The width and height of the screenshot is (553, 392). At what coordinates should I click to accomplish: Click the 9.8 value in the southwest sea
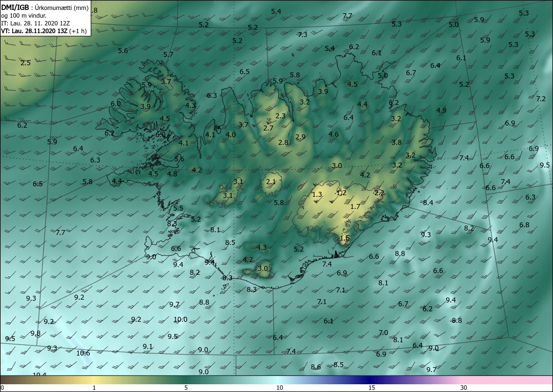[35, 333]
